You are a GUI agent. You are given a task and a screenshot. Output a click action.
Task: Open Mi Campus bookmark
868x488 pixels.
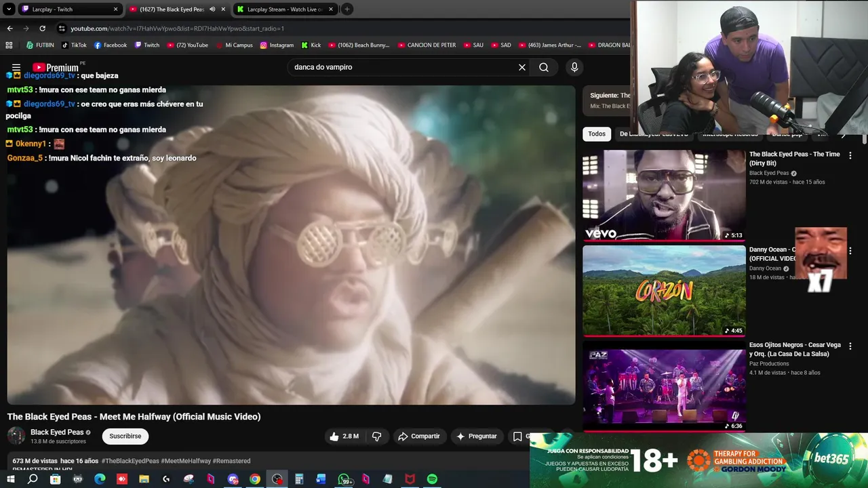(234, 45)
